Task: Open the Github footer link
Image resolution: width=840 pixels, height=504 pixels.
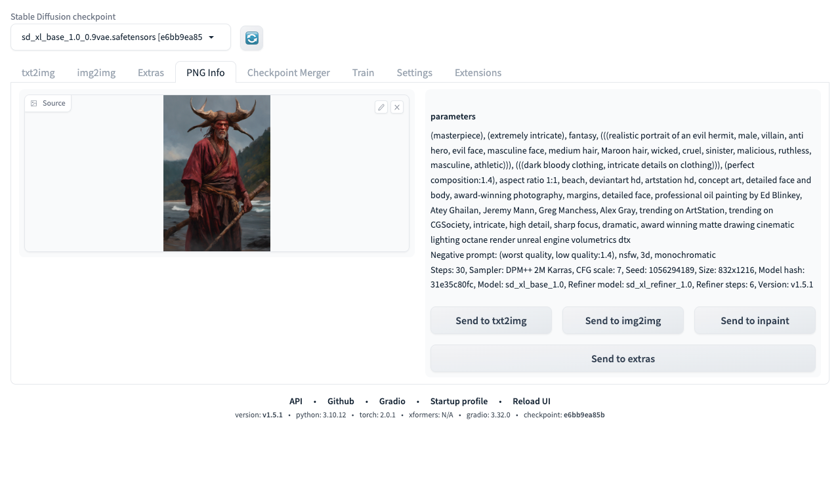Action: [x=341, y=401]
